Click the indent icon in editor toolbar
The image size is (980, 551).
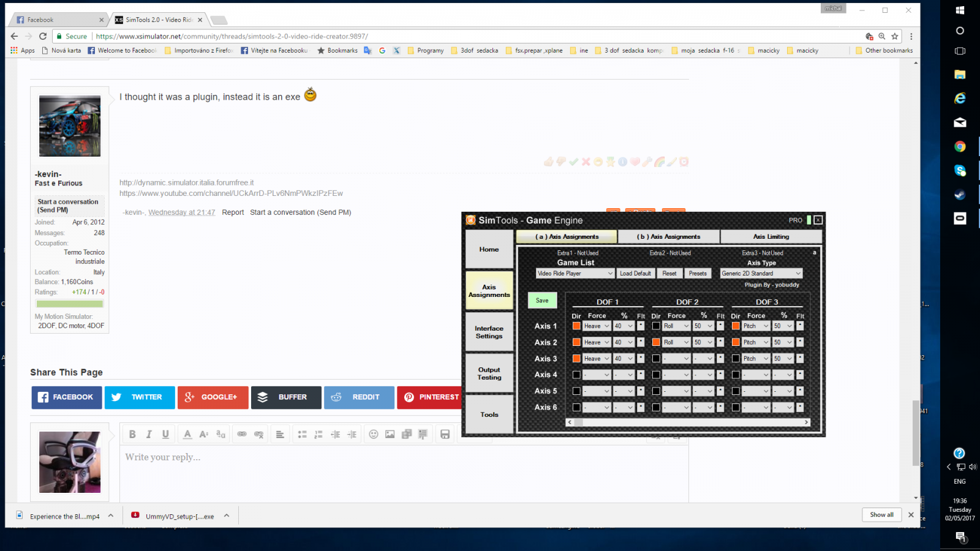coord(352,434)
